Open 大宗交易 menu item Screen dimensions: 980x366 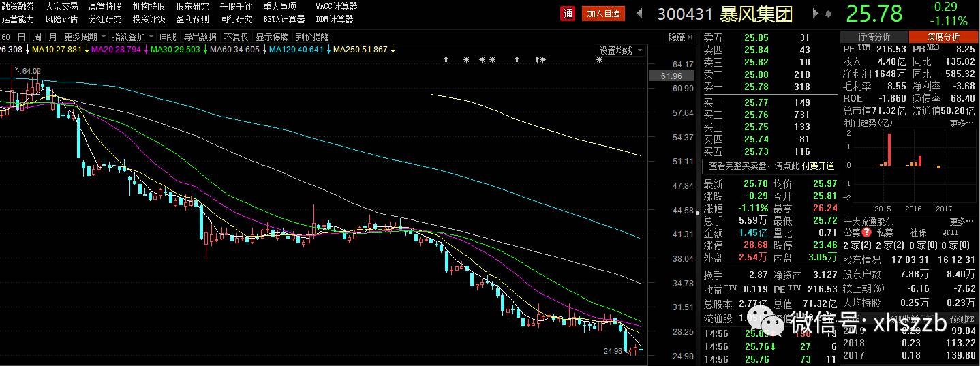pyautogui.click(x=61, y=6)
